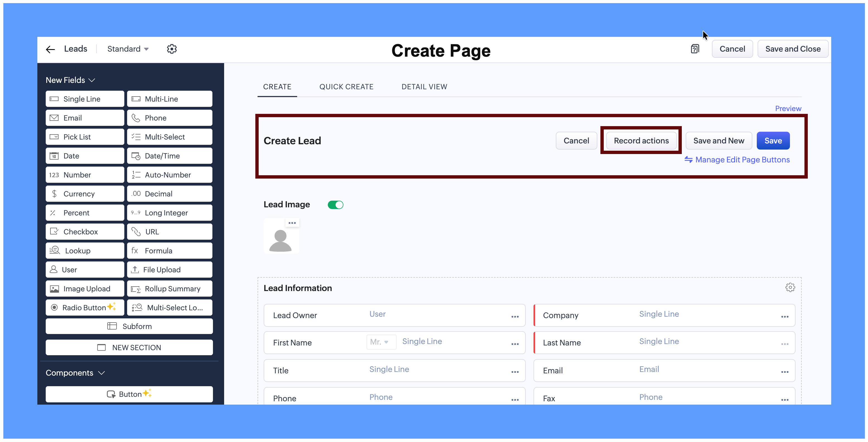The width and height of the screenshot is (868, 442).
Task: Add a Number field
Action: point(85,175)
